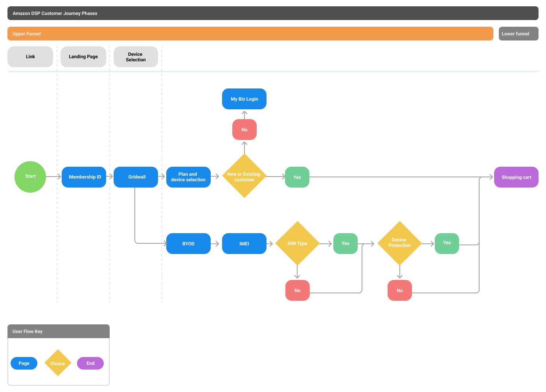Screen dimensions: 546x392
Task: Select the Landing Page phase header
Action: [x=83, y=57]
